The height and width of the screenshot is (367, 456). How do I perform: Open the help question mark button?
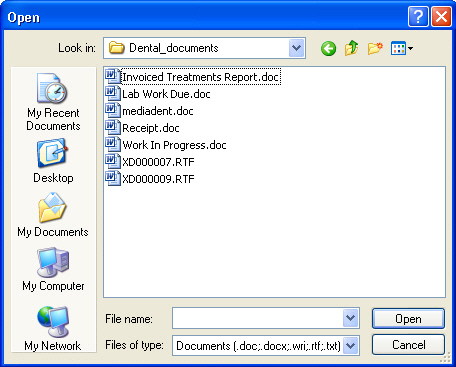(x=418, y=16)
